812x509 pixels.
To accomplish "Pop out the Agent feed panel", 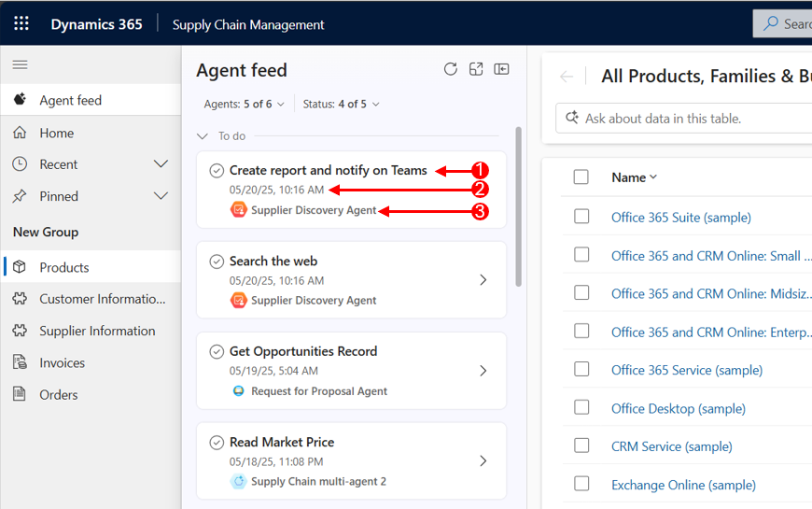I will pos(476,69).
